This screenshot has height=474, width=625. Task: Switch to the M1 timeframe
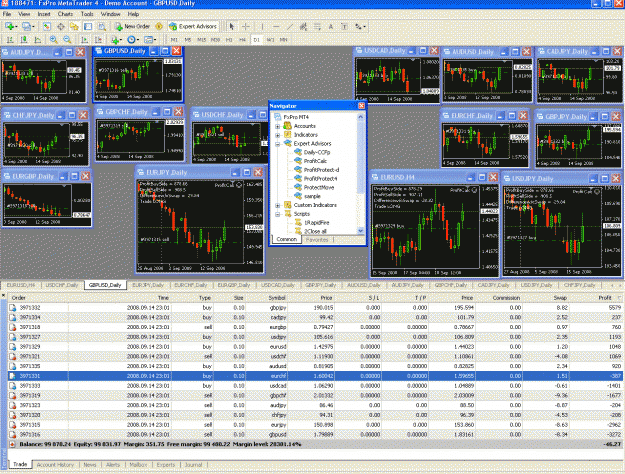coord(174,40)
